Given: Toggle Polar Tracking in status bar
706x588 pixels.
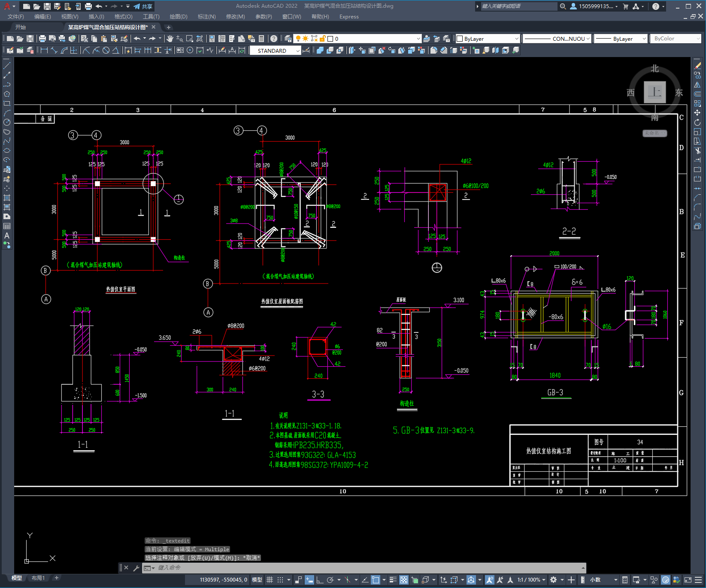Looking at the screenshot, I should pos(330,580).
